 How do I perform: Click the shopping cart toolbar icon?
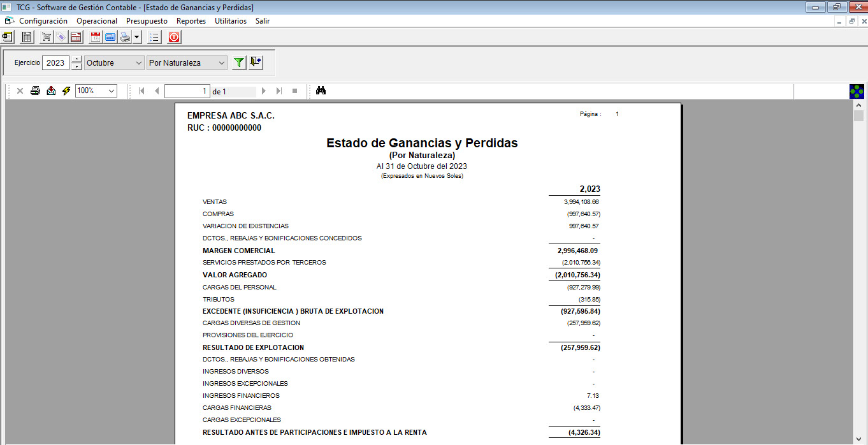coord(47,38)
